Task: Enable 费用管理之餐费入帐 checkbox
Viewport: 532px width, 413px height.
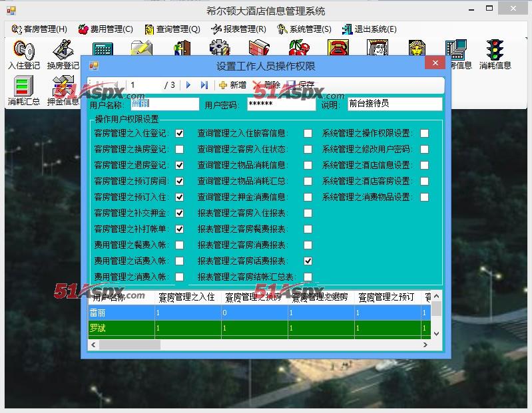Action: click(180, 245)
